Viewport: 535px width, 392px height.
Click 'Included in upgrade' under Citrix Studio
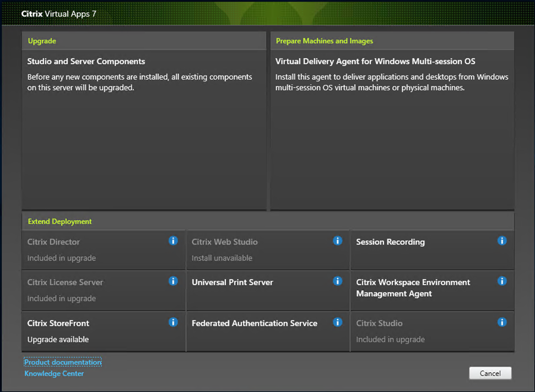pyautogui.click(x=390, y=340)
